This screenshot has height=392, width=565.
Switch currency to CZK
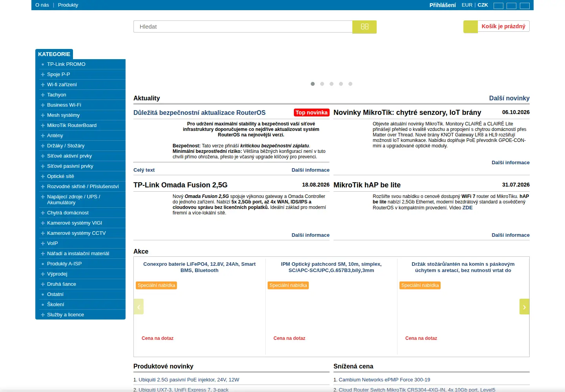coord(483,5)
